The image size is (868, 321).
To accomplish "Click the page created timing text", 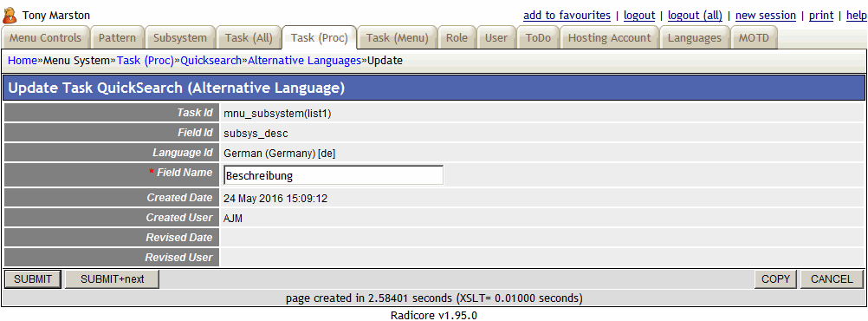I will (x=434, y=298).
